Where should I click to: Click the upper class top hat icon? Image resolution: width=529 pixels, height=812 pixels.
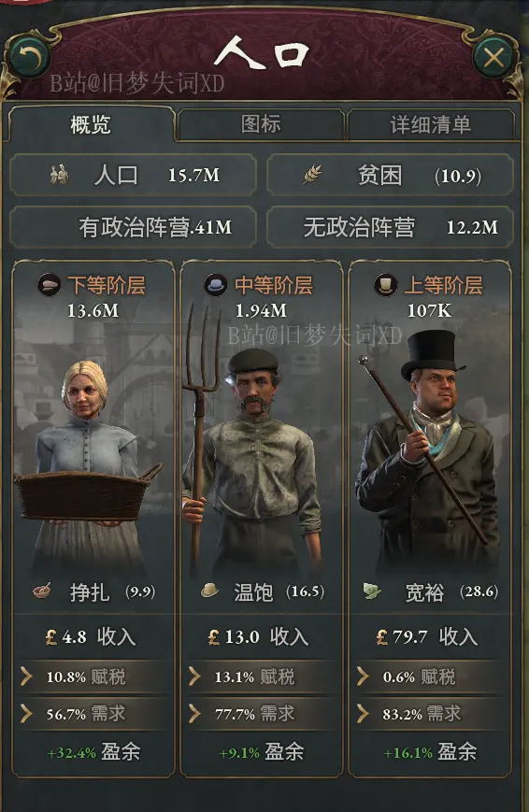pos(385,285)
